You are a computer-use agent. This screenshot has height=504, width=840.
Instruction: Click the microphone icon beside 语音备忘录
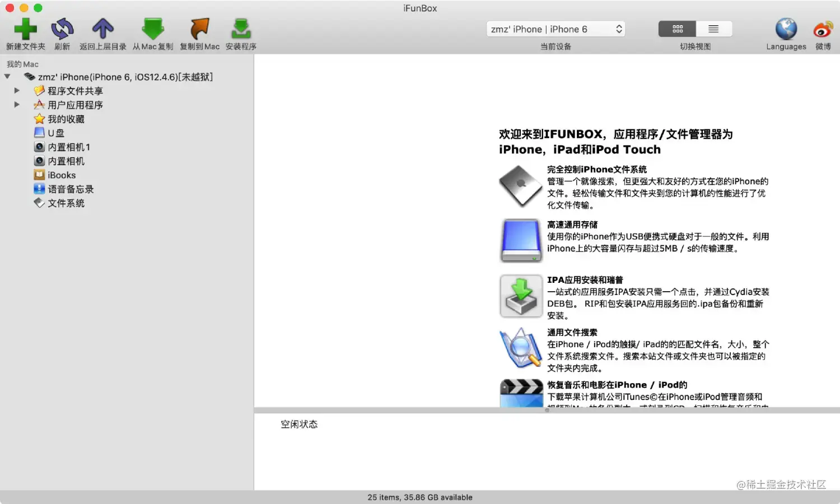(x=39, y=189)
